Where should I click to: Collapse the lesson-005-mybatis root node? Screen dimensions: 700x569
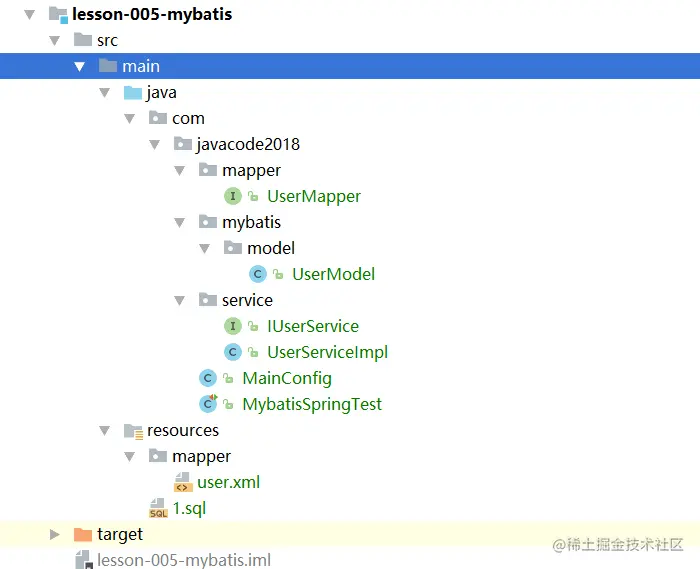(29, 15)
